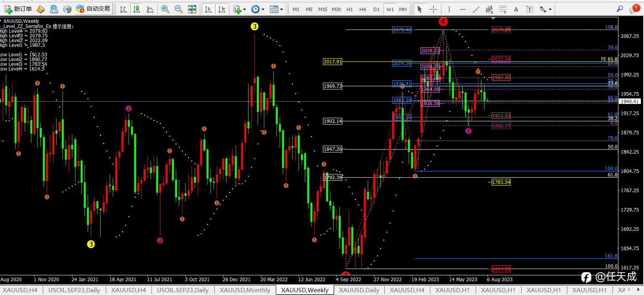Pick the trendline drawing tool
Image resolution: width=644 pixels, height=295 pixels.
point(476,9)
